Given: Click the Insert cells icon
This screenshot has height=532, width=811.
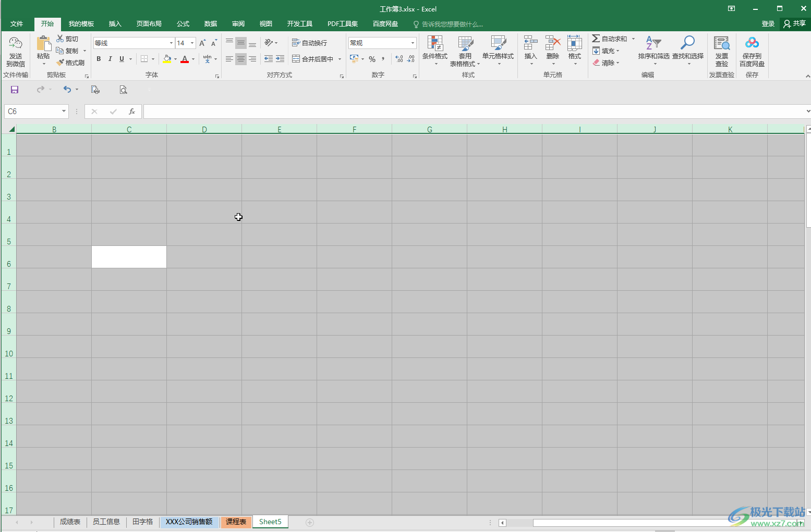Looking at the screenshot, I should (530, 43).
